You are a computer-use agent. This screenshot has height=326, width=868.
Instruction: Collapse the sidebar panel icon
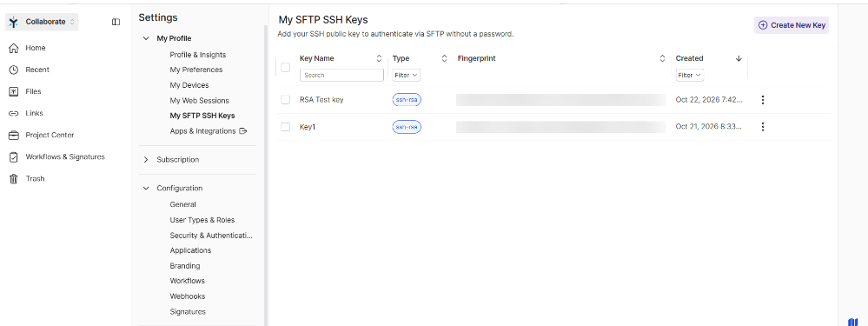coord(116,22)
